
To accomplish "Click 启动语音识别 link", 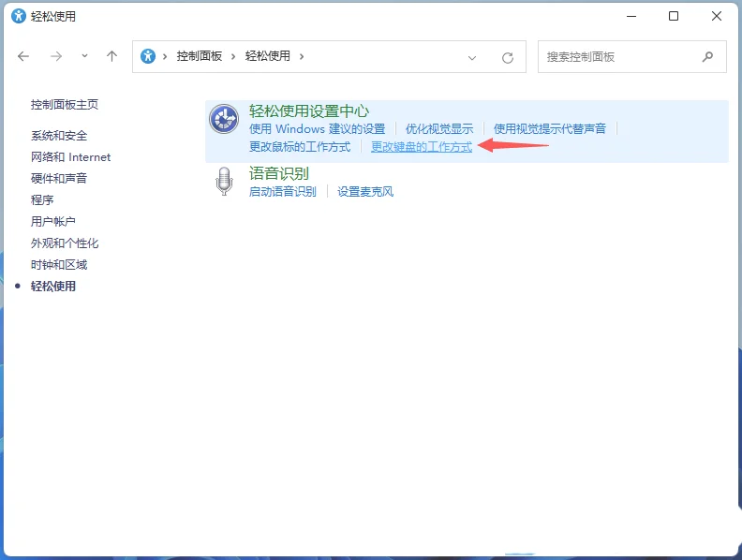I will point(283,192).
